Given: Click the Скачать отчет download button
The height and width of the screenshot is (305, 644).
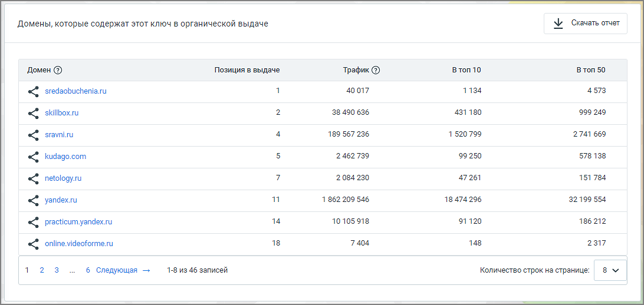Looking at the screenshot, I should pyautogui.click(x=586, y=24).
